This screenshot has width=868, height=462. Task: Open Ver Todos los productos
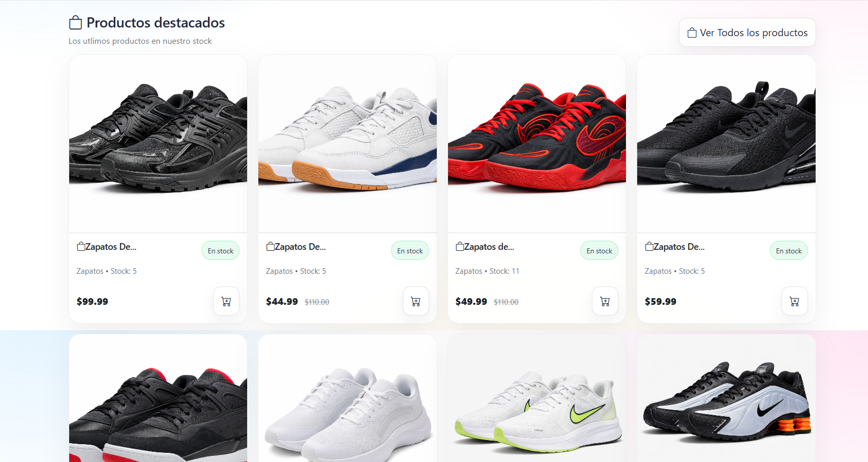(747, 33)
